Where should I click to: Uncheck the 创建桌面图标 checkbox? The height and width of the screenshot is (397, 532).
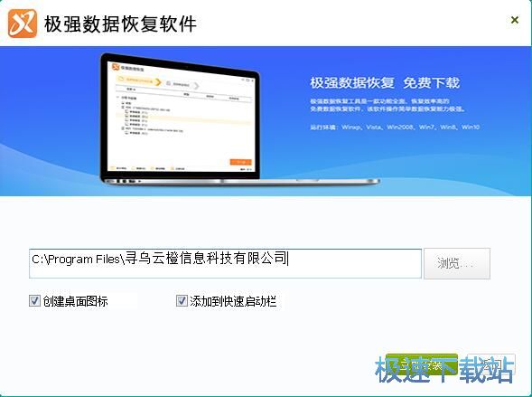click(34, 300)
